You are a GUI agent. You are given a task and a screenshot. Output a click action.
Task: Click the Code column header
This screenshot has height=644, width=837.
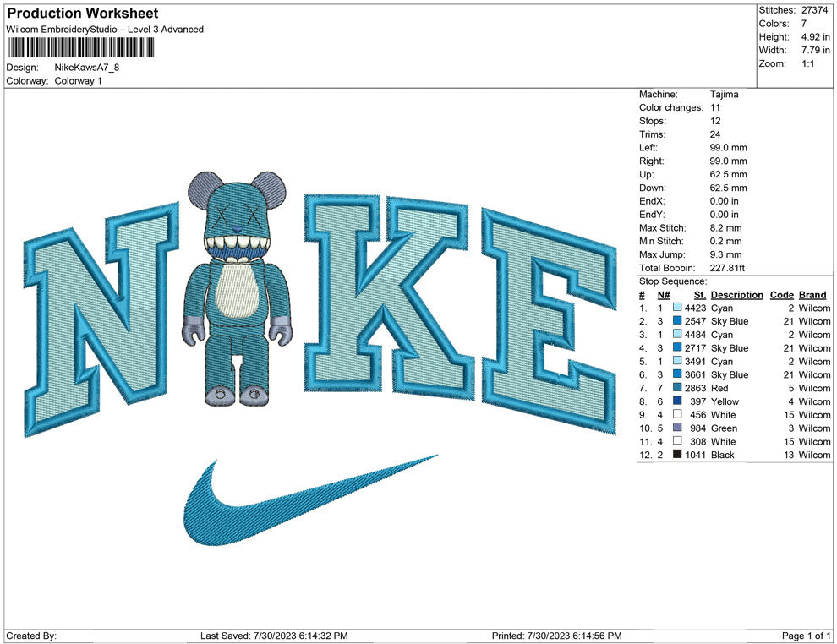coord(781,295)
